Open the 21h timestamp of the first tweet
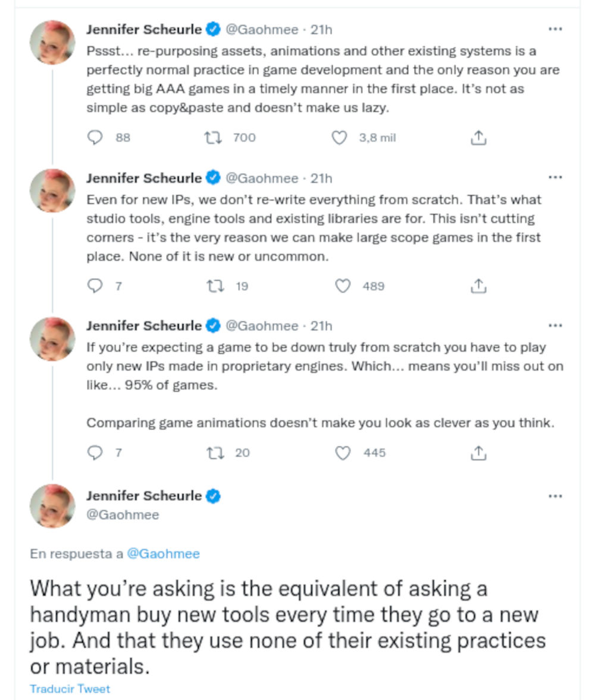Viewport: 595px width, 700px height. [322, 30]
